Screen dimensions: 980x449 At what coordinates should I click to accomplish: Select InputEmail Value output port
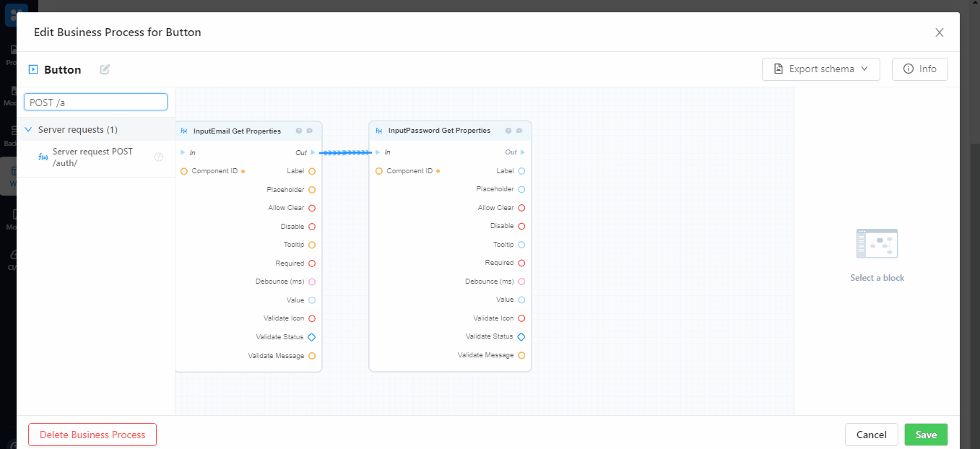(x=312, y=300)
